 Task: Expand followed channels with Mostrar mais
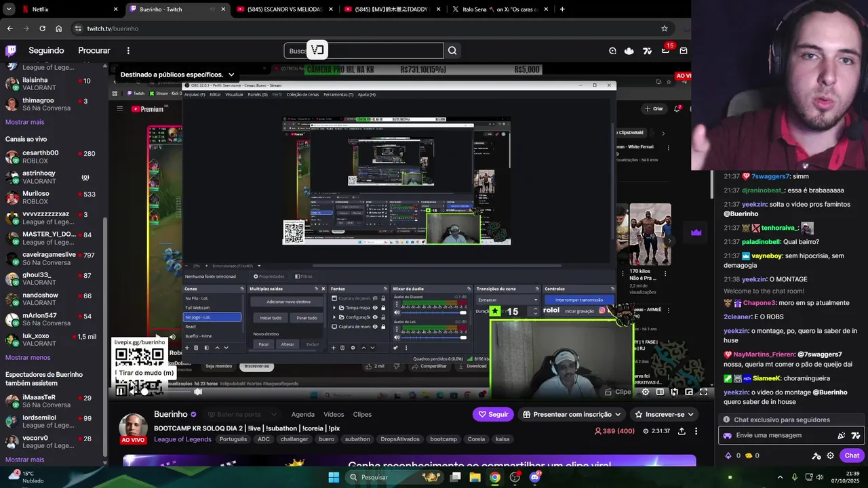[x=24, y=122]
